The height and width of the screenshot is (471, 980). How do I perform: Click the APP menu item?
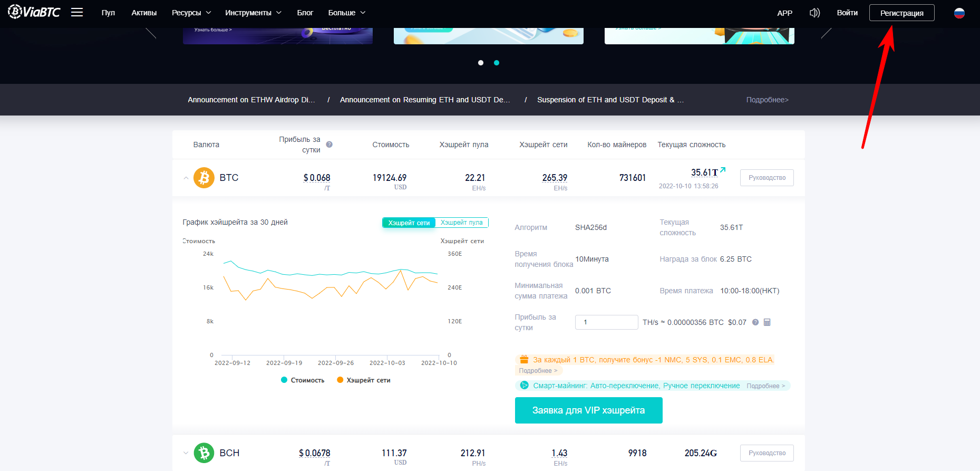(784, 13)
